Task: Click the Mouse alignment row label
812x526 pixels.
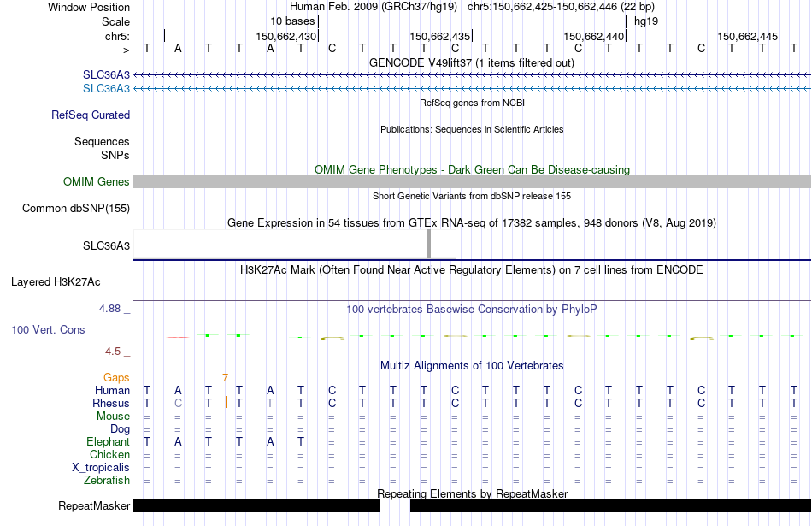Action: tap(113, 417)
